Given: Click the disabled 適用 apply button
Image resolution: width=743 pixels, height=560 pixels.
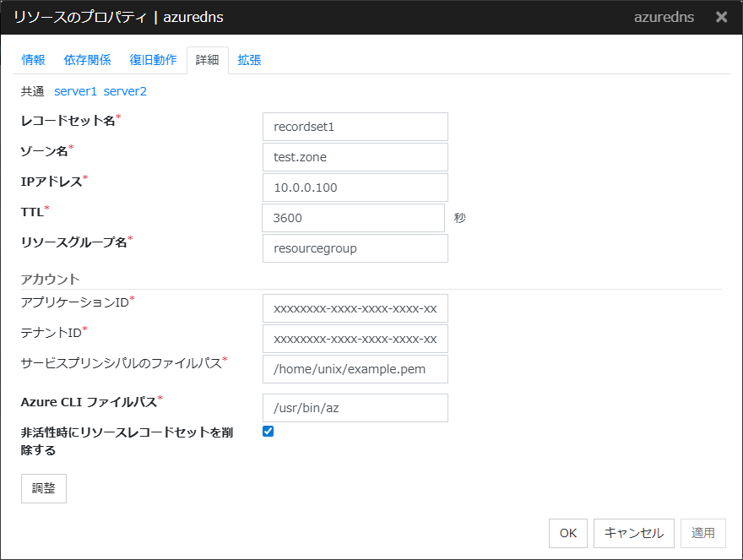Looking at the screenshot, I should tap(703, 533).
